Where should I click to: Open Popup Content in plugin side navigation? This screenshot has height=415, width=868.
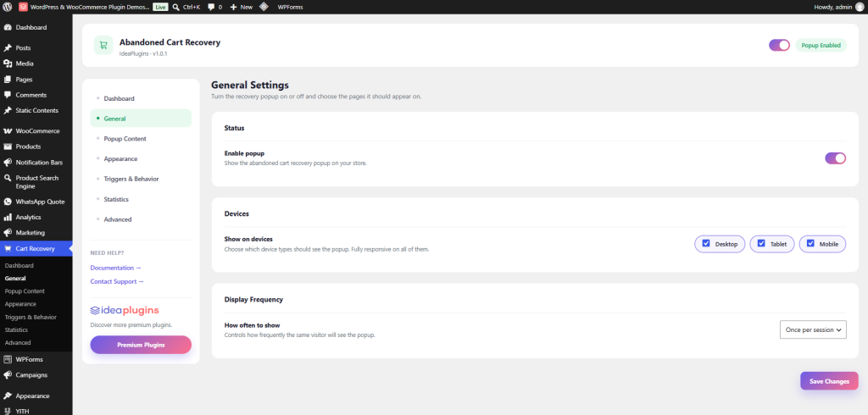click(x=142, y=138)
